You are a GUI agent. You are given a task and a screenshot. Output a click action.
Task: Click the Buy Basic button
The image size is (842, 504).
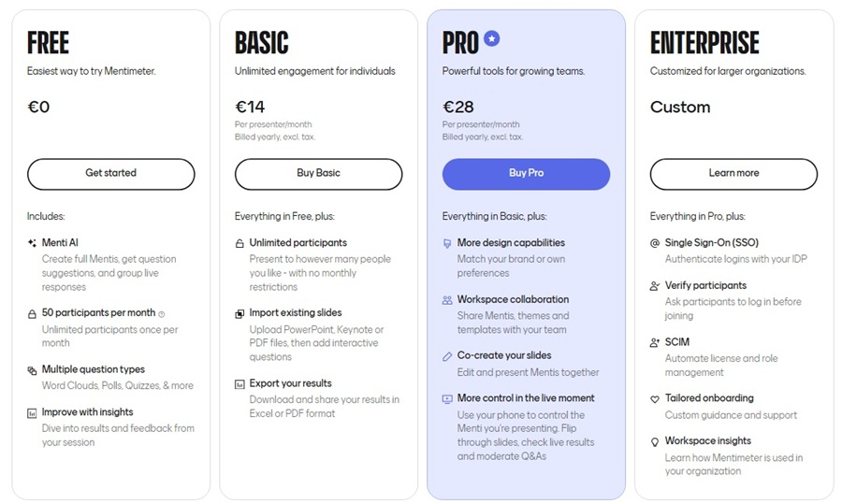[318, 174]
